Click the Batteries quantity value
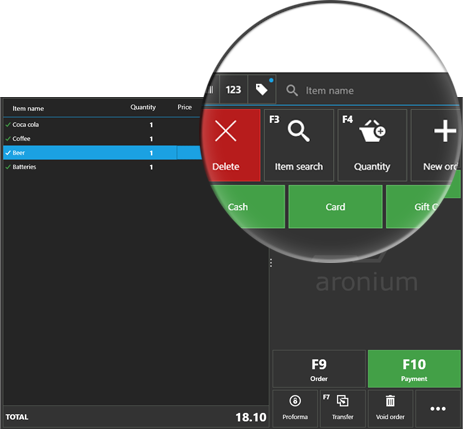463x429 pixels. pyautogui.click(x=151, y=167)
